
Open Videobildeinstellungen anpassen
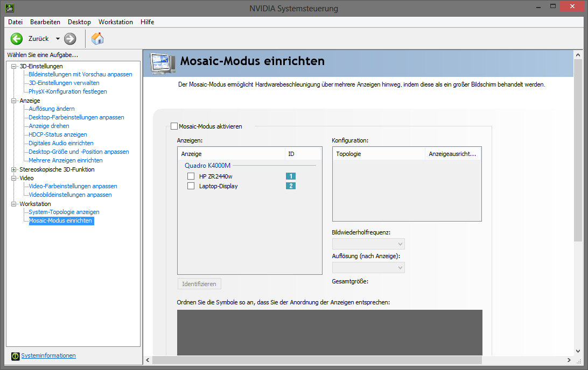pos(70,195)
